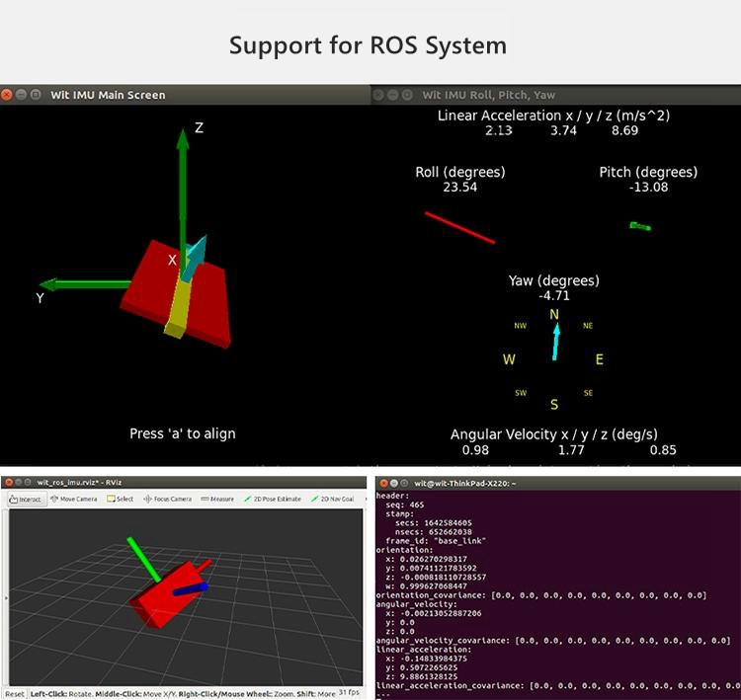Minimize the Wit IMU Roll, Pitch, Yaw window
Image resolution: width=741 pixels, height=700 pixels.
point(392,95)
